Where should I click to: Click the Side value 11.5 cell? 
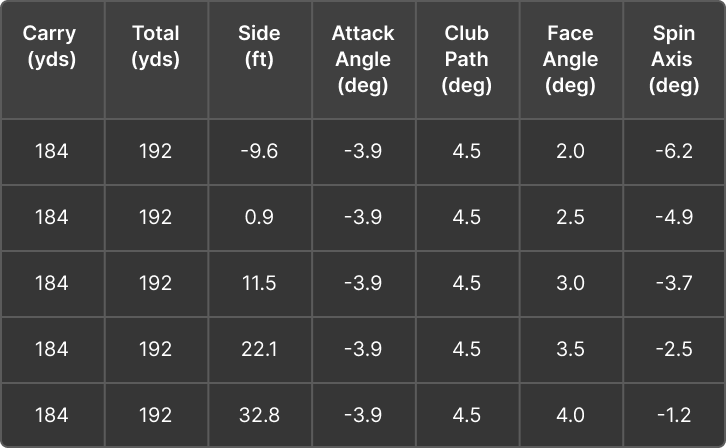[x=259, y=283]
